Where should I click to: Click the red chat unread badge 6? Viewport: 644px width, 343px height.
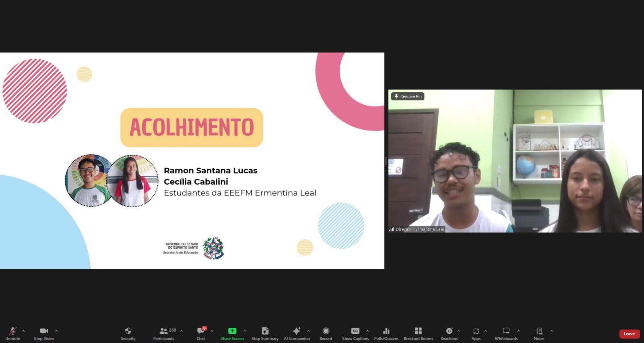(204, 328)
